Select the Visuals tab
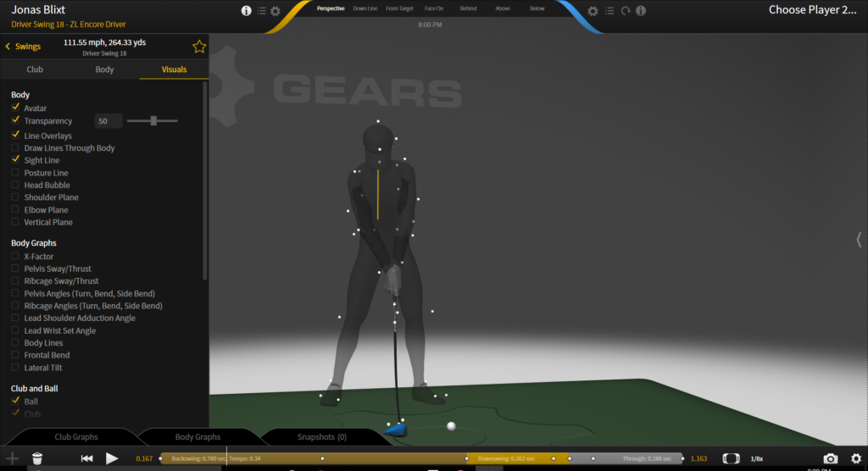The image size is (868, 471). coord(174,69)
